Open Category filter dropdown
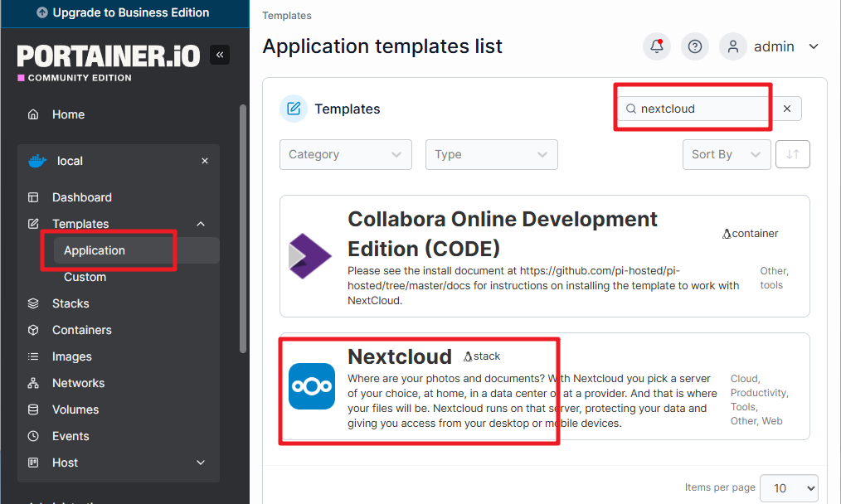841x504 pixels. [x=345, y=154]
